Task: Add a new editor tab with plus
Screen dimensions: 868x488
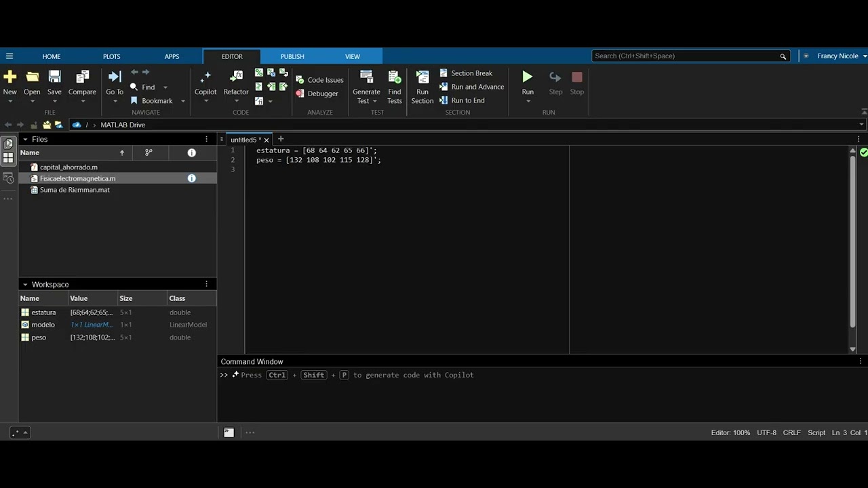Action: 281,139
